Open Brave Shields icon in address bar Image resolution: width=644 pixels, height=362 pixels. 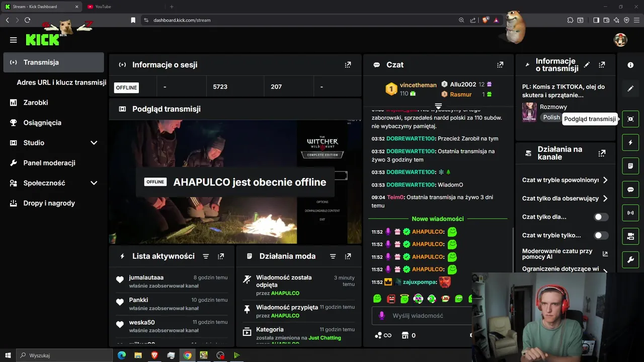486,20
